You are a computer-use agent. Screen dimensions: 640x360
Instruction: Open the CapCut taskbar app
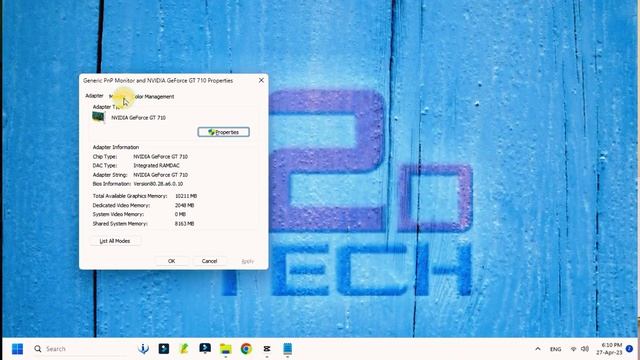(x=267, y=349)
